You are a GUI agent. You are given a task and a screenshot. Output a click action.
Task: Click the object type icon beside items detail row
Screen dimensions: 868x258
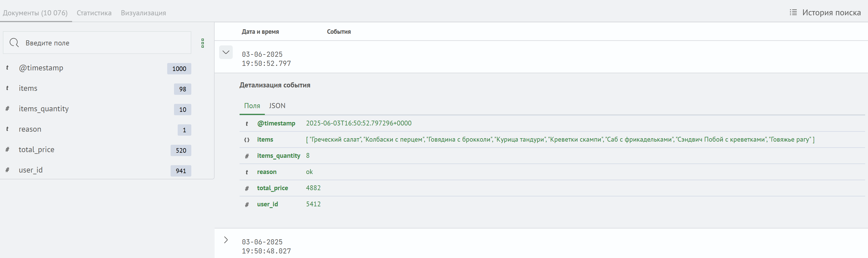247,140
